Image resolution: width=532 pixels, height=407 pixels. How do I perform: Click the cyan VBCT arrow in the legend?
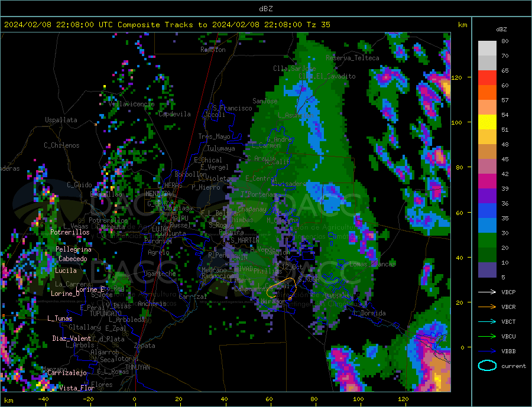click(487, 321)
